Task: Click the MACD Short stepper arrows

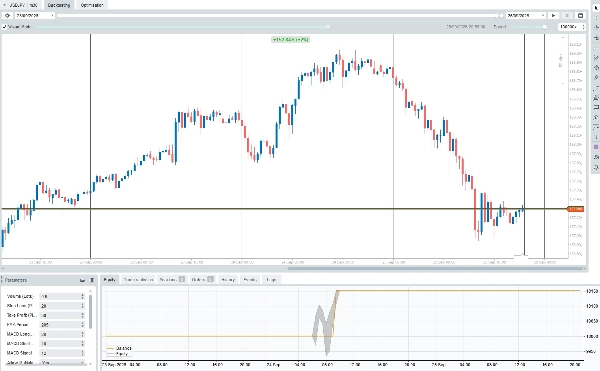Action: click(x=82, y=343)
